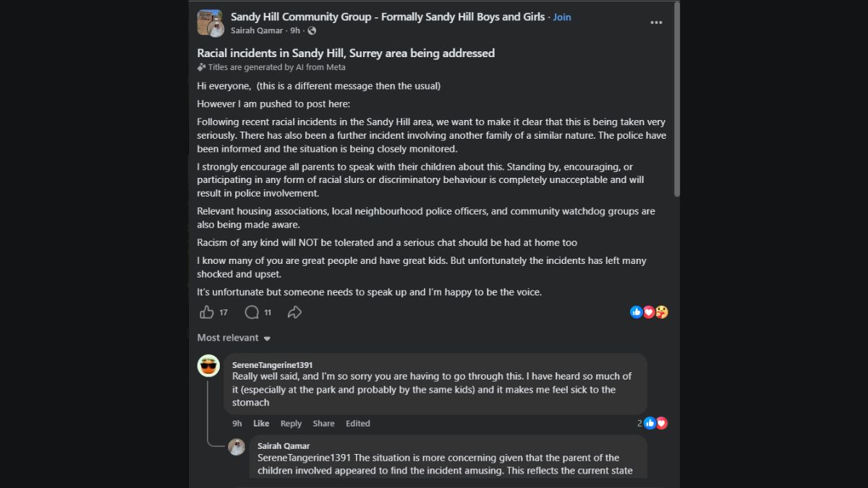View the post's reaction emoji summary
This screenshot has height=488, width=868.
(x=649, y=312)
